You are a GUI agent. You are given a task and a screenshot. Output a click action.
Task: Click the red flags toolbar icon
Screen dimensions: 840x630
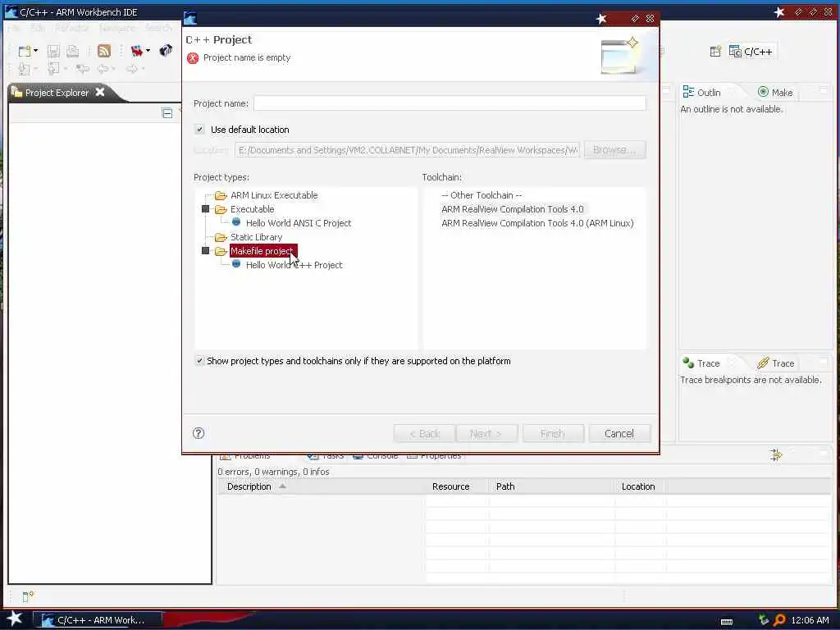(137, 51)
